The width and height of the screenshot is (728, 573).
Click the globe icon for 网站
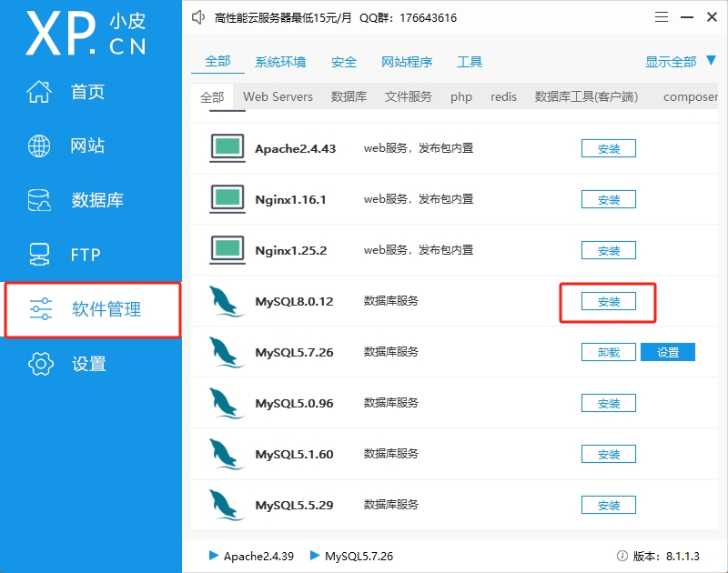[x=39, y=146]
